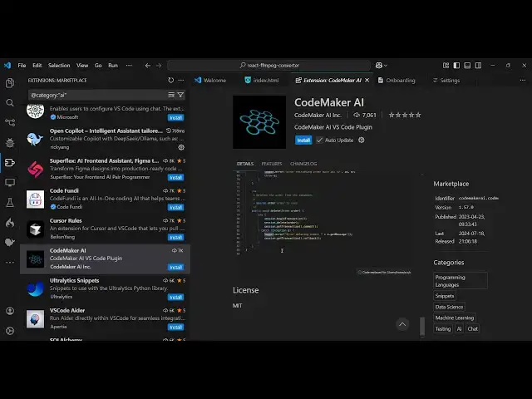Switch to the Settings tab

446,81
